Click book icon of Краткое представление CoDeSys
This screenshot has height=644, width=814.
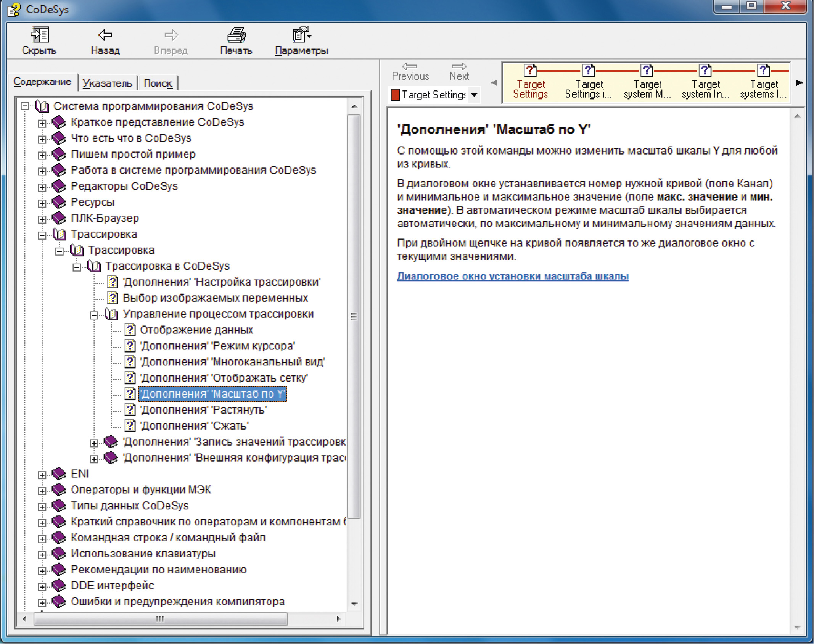(x=59, y=122)
